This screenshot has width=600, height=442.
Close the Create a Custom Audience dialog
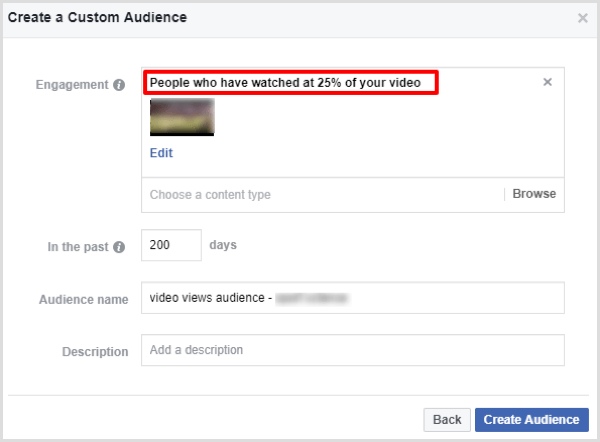click(x=582, y=18)
